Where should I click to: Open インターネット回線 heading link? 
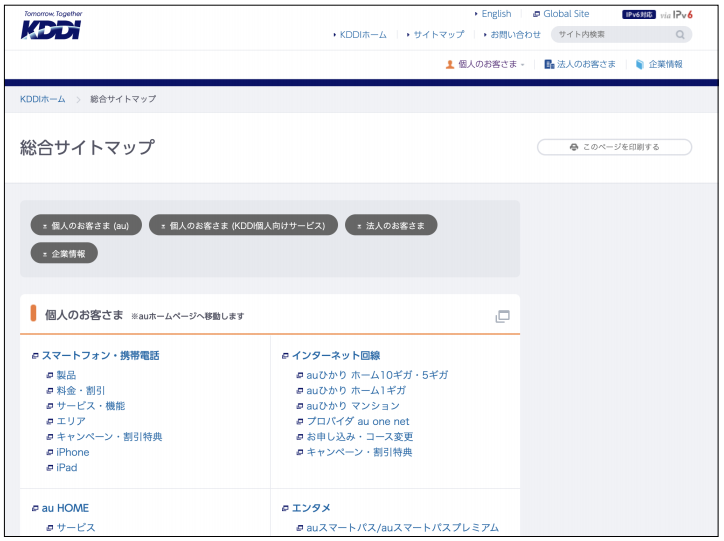(x=336, y=356)
